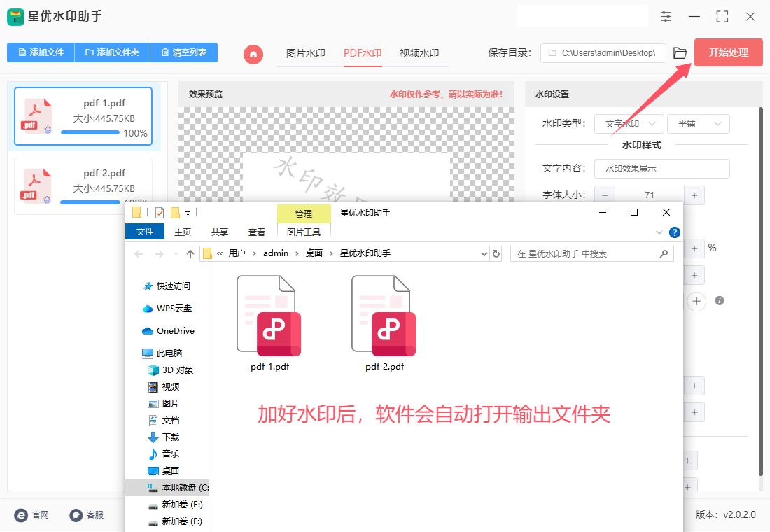Viewport: 770px width, 532px height.
Task: Open OneDrive in the Explorer navigation pane
Action: [168, 331]
